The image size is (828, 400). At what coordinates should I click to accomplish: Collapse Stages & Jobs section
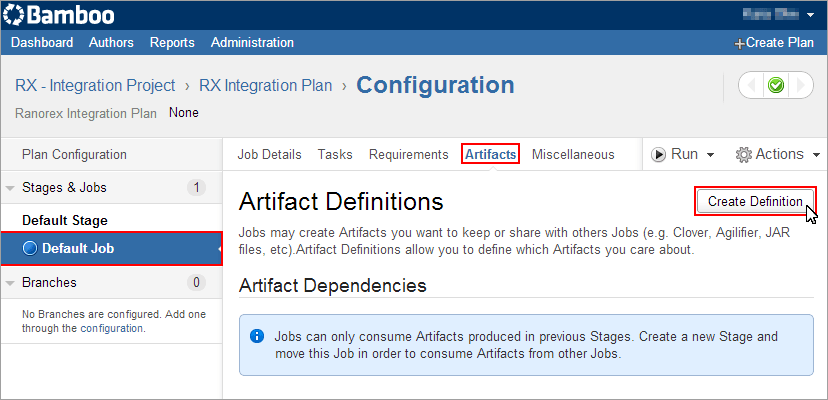click(x=10, y=188)
